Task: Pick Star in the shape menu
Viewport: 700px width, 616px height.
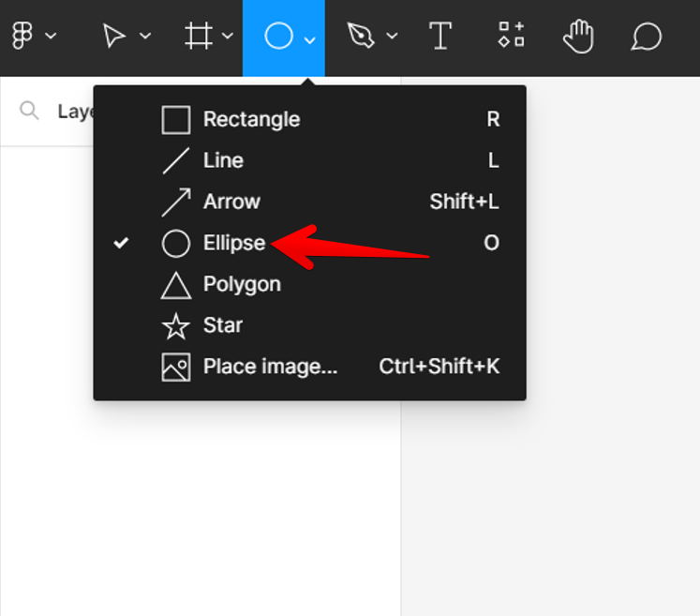Action: pyautogui.click(x=223, y=326)
